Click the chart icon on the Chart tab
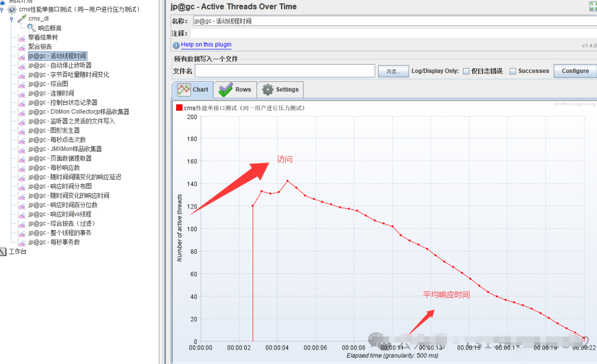 (184, 89)
